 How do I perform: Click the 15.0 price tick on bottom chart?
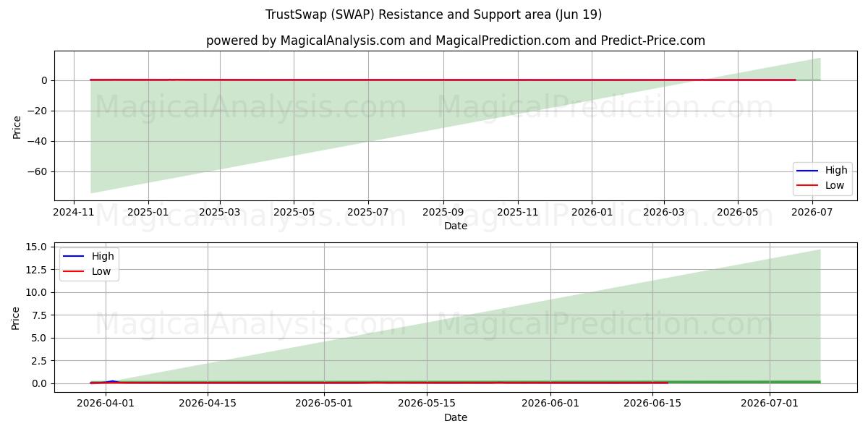pyautogui.click(x=38, y=247)
